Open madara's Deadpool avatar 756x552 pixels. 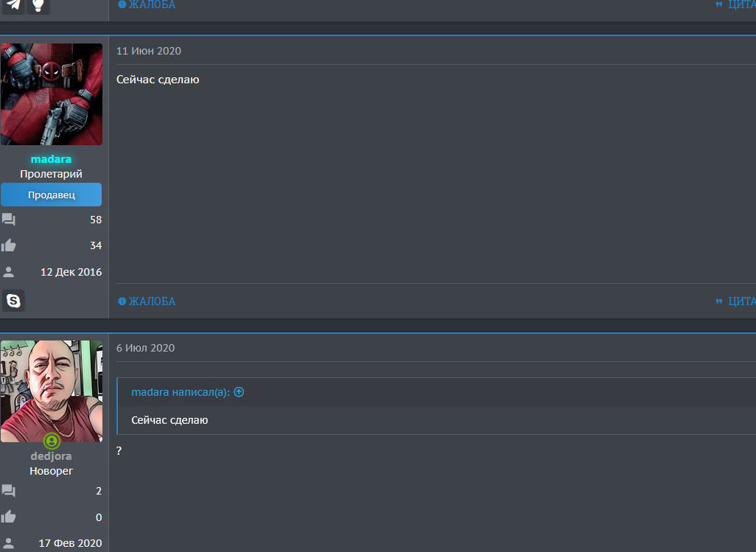point(52,94)
